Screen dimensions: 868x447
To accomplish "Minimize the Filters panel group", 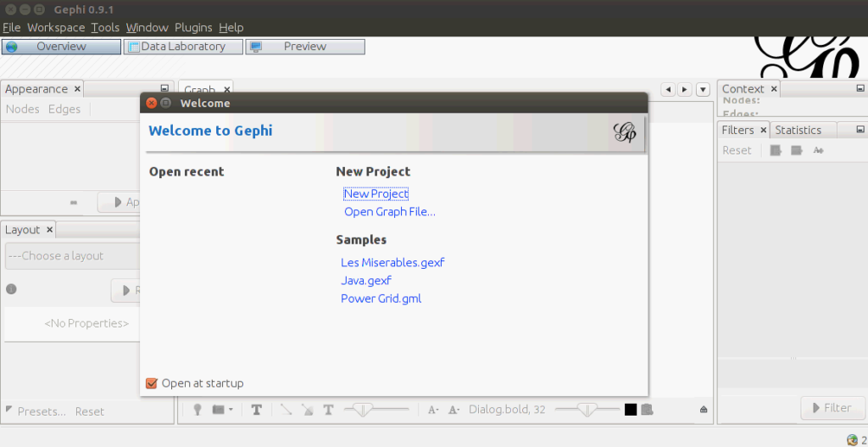I will click(860, 129).
